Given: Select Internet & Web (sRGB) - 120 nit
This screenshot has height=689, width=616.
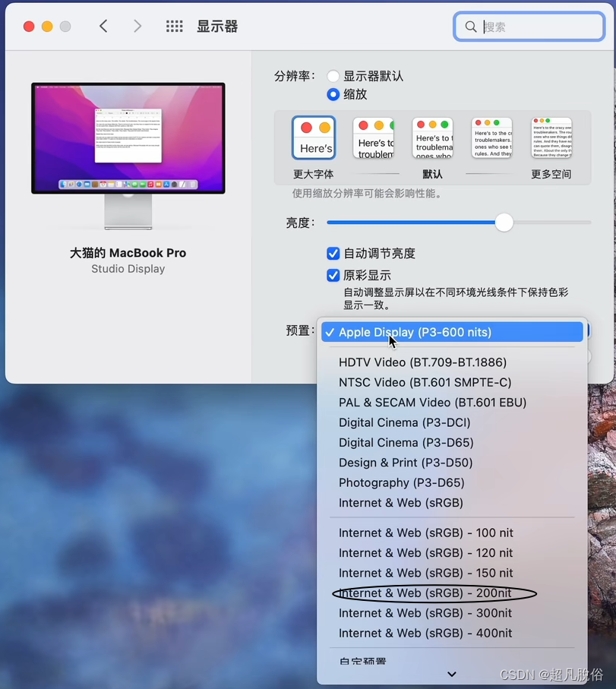Looking at the screenshot, I should click(452, 553).
